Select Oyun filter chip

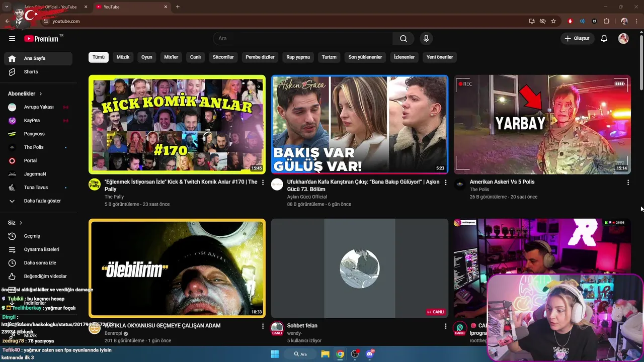(147, 57)
